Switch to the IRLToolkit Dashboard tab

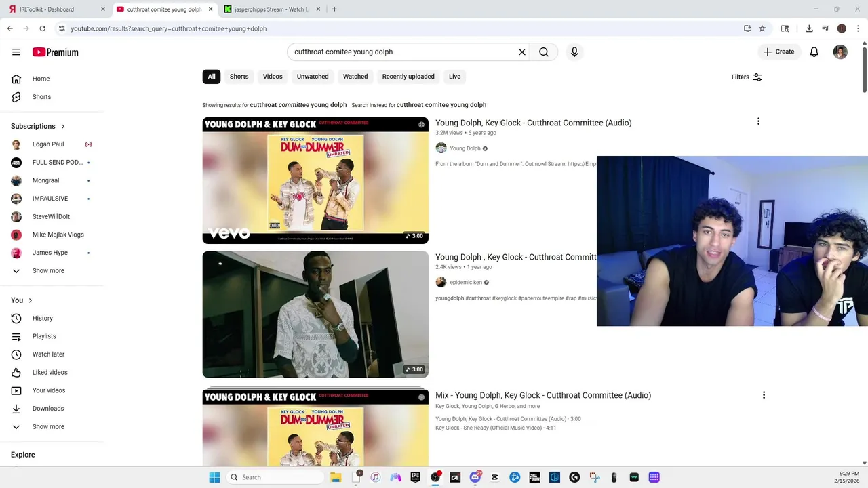tap(56, 9)
